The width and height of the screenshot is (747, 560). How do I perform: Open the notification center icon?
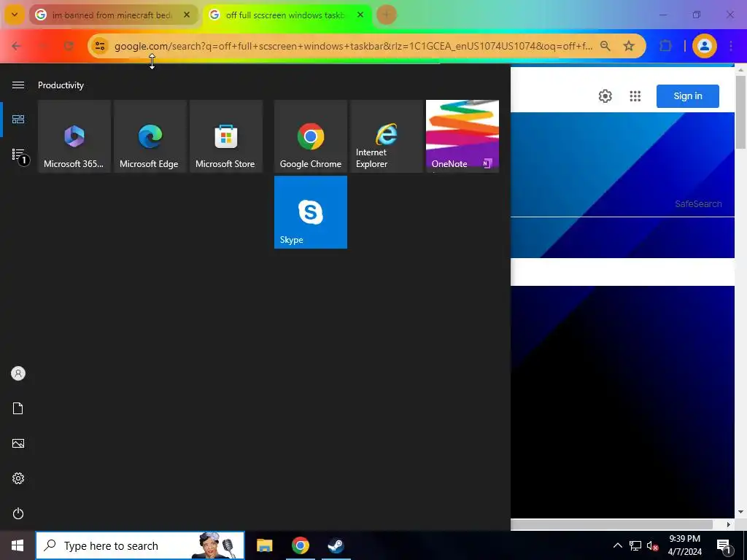[724, 545]
